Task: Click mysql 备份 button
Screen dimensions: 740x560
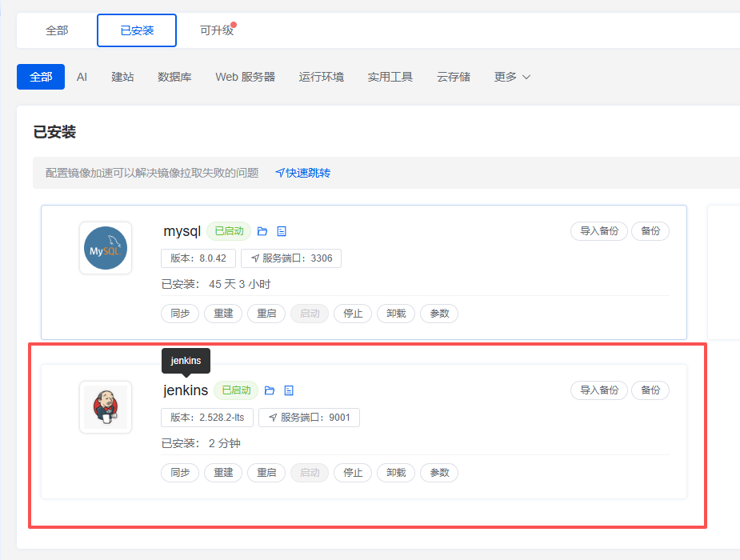Action: click(x=650, y=231)
